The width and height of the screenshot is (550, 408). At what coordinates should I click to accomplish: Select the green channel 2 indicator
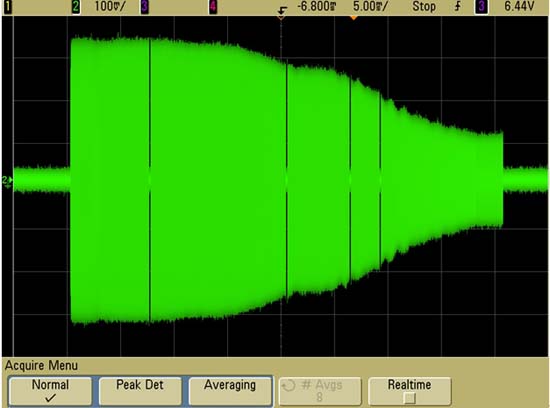click(75, 7)
